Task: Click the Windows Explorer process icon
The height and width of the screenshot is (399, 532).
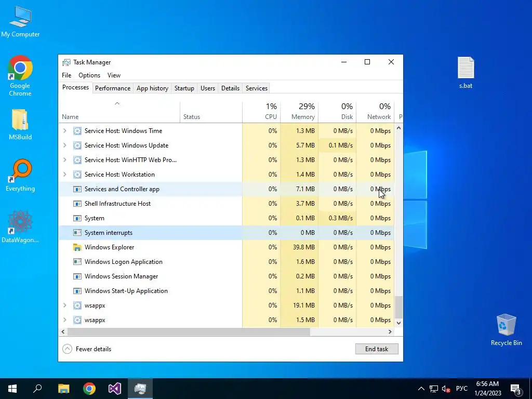Action: tap(77, 247)
